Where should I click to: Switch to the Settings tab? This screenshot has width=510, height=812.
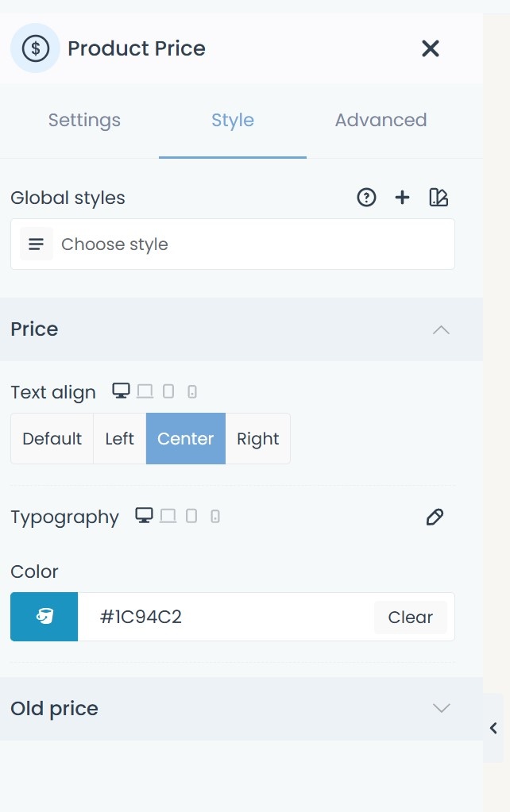pos(84,121)
